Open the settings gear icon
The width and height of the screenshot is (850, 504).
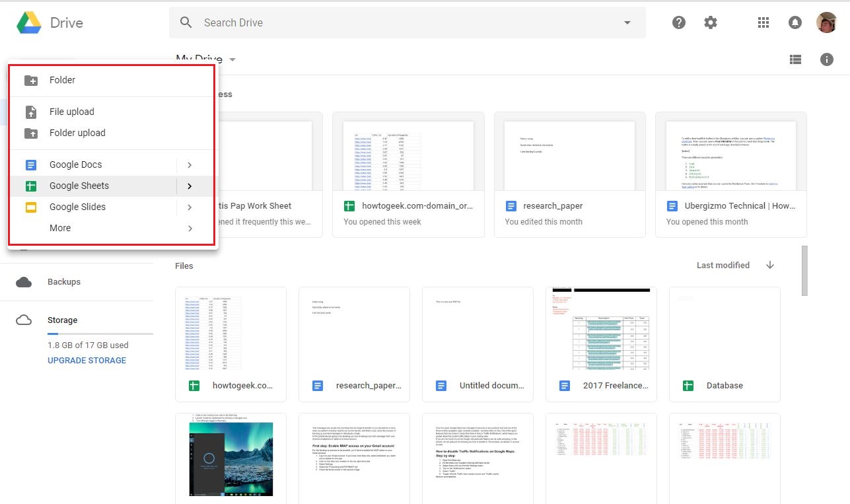click(711, 22)
